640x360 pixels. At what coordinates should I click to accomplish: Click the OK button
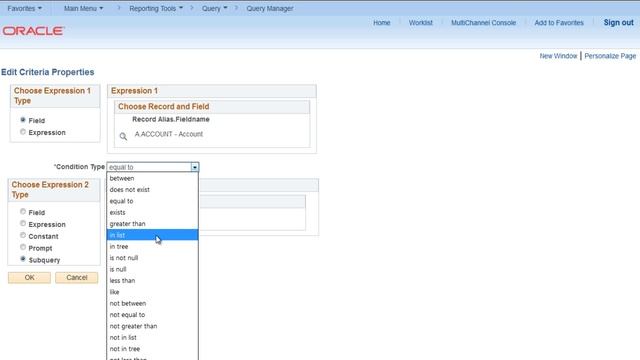tap(29, 278)
